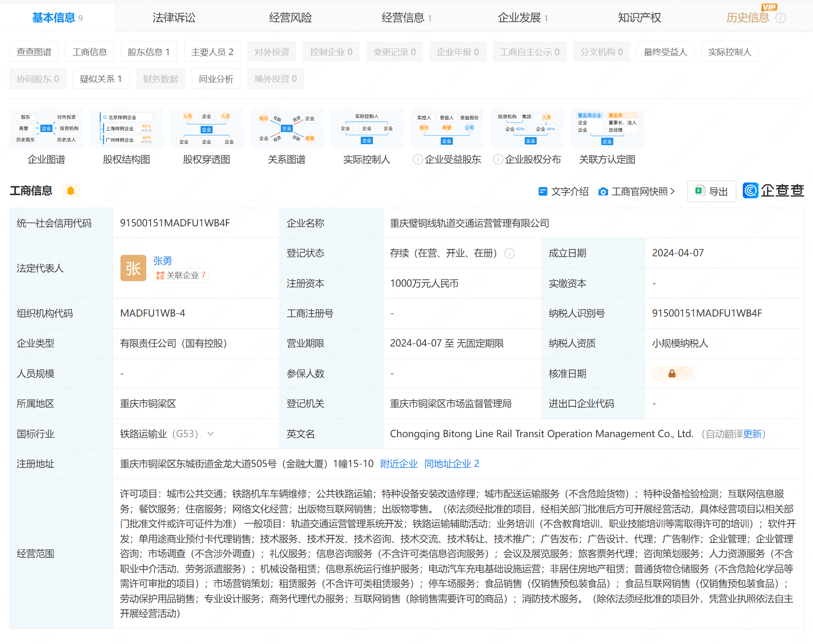Open legal representative 张勇 profile link
Screen dimensions: 813x644
point(162,261)
